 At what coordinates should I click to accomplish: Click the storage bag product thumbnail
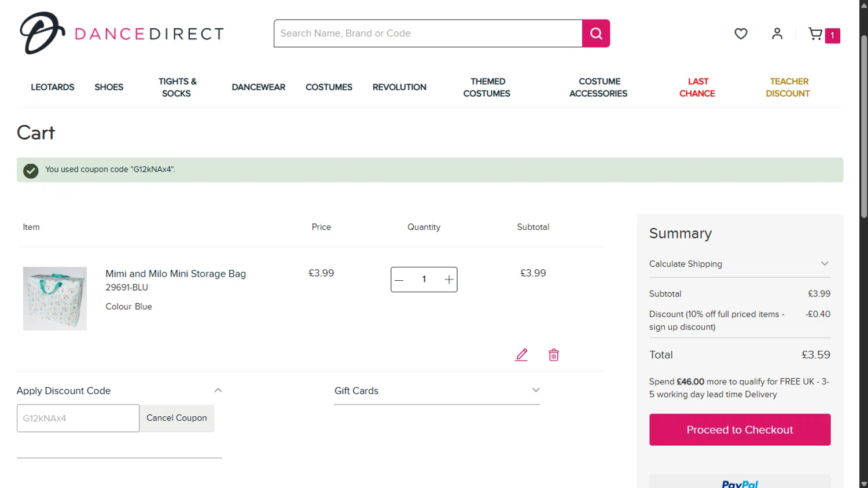tap(55, 299)
